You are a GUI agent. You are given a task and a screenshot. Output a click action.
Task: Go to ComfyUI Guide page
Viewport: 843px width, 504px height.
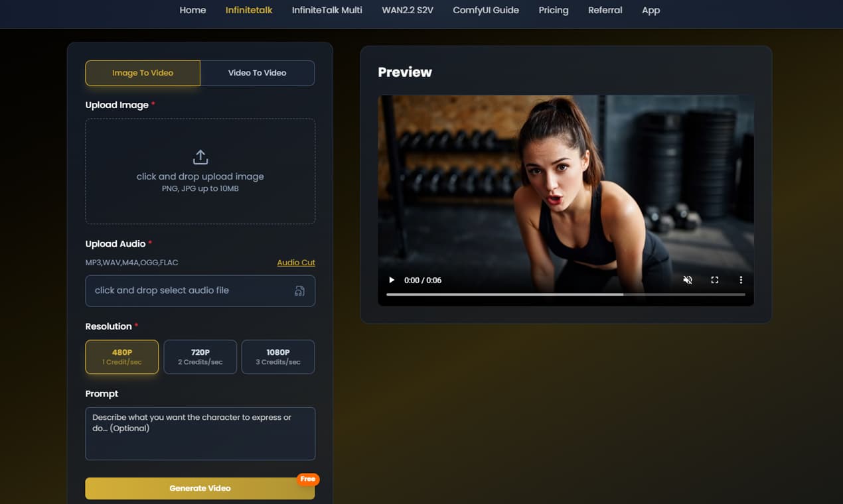[x=485, y=10]
